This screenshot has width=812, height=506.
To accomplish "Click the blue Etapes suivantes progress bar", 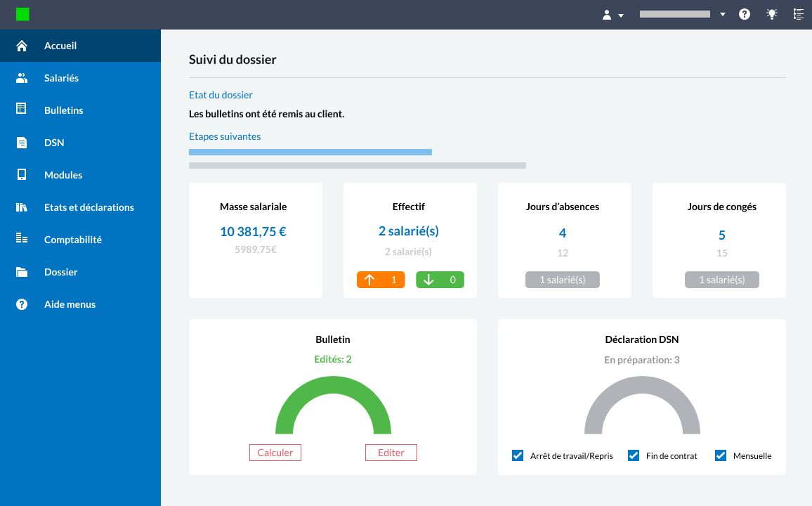I will pyautogui.click(x=310, y=152).
